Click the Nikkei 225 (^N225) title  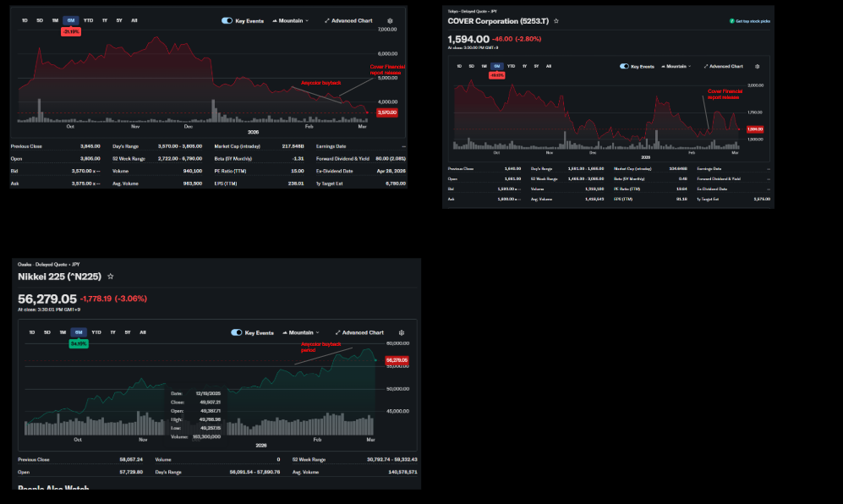[x=59, y=277]
